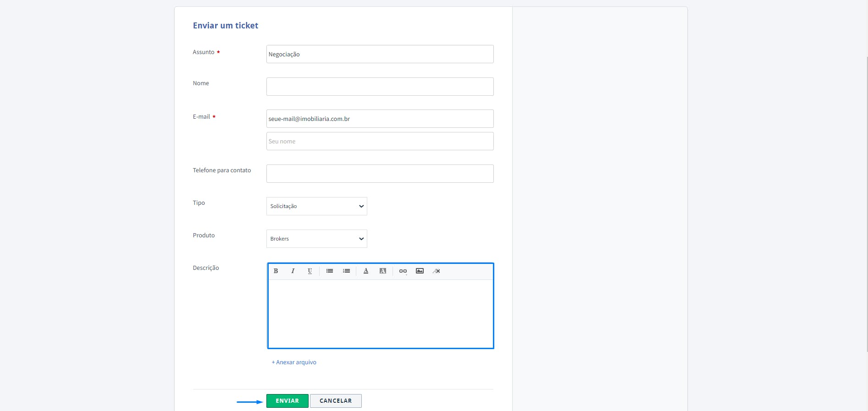Focus the Telefone para contato field
Image resolution: width=868 pixels, height=411 pixels.
coord(380,174)
